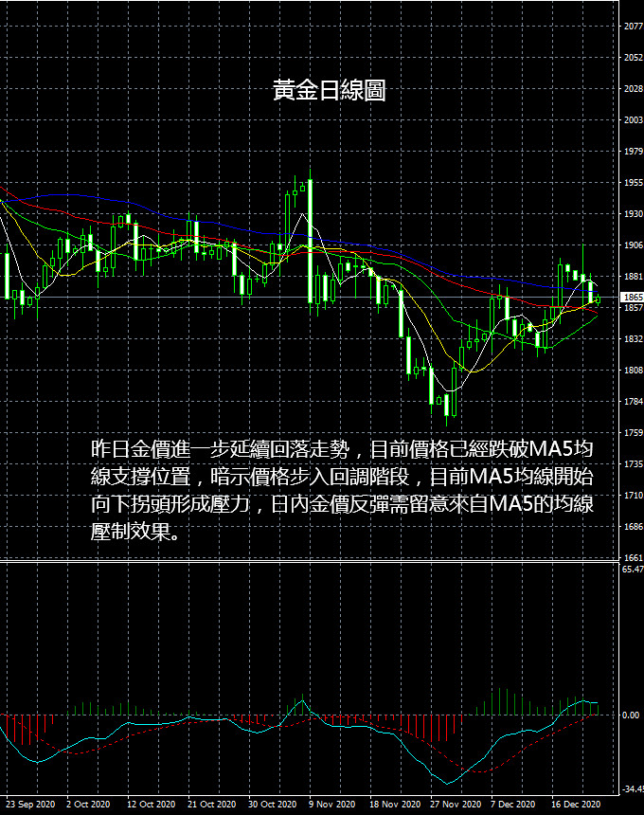Image resolution: width=644 pixels, height=815 pixels.
Task: Select the current price label 1865
Action: (633, 298)
